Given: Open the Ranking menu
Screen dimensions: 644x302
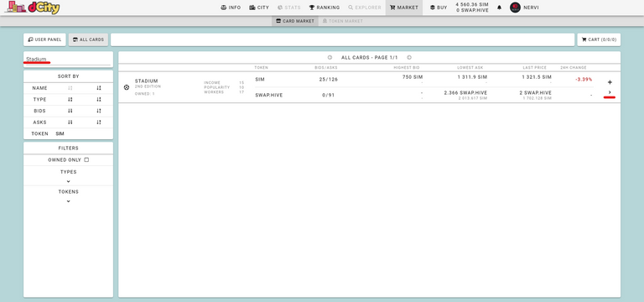Looking at the screenshot, I should coord(324,8).
